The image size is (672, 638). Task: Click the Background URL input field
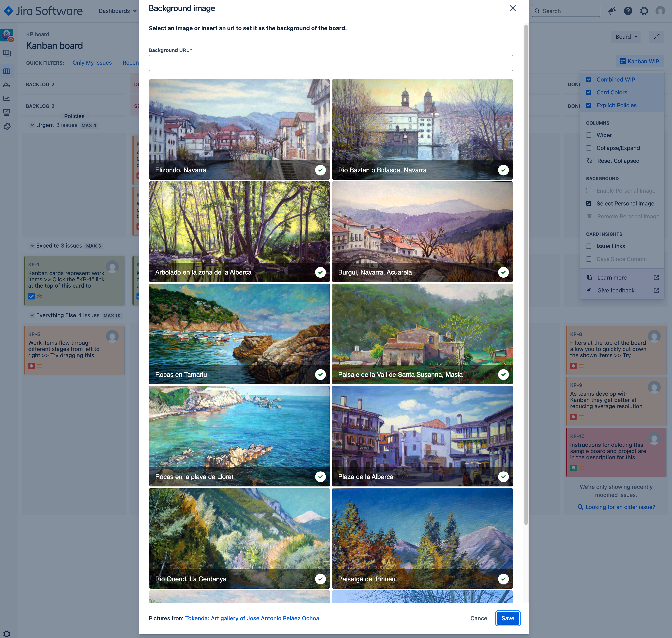click(331, 63)
